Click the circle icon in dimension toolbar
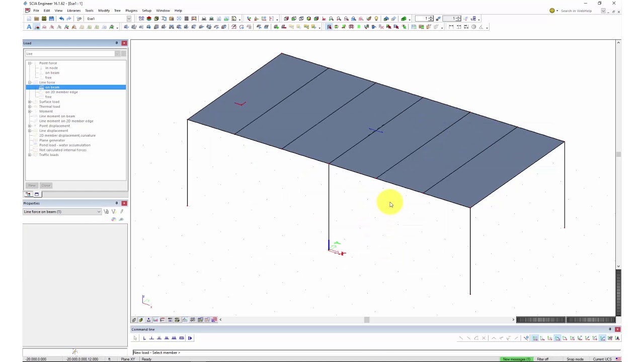 [x=473, y=27]
